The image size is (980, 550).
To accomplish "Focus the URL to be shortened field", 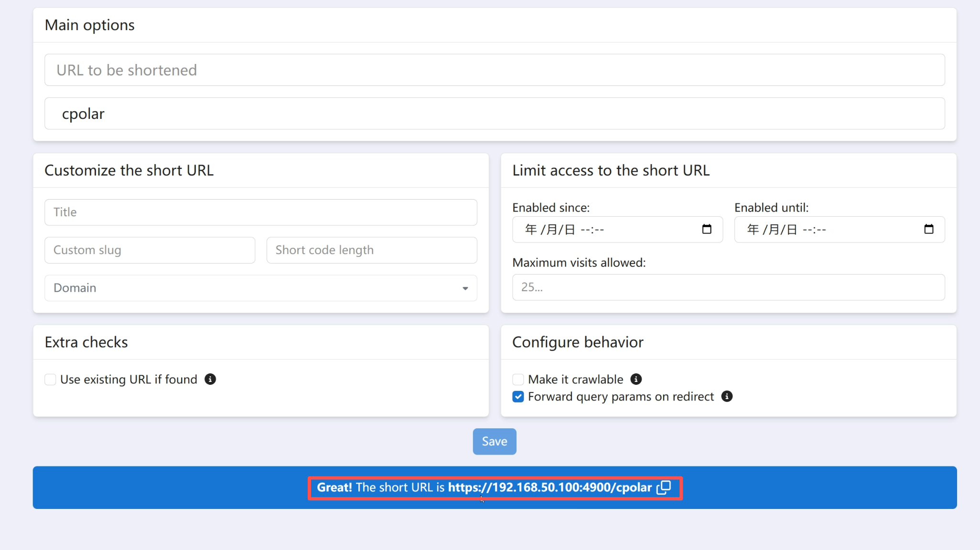I will [495, 70].
